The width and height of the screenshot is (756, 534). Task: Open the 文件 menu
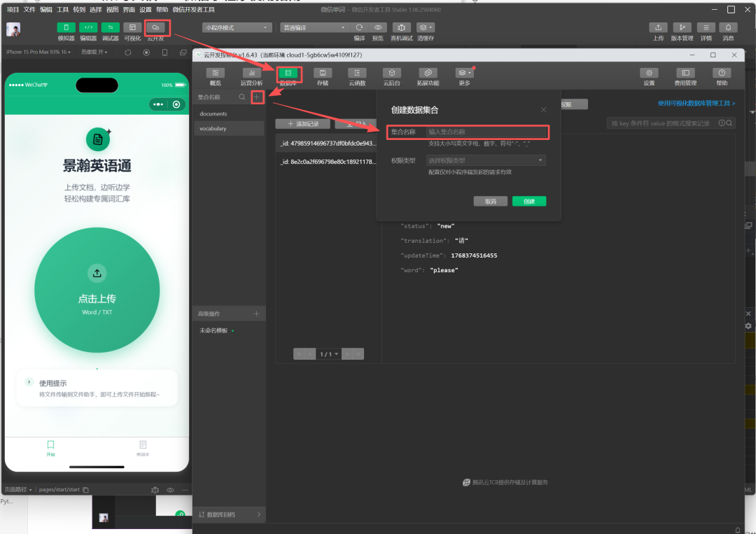[x=29, y=10]
